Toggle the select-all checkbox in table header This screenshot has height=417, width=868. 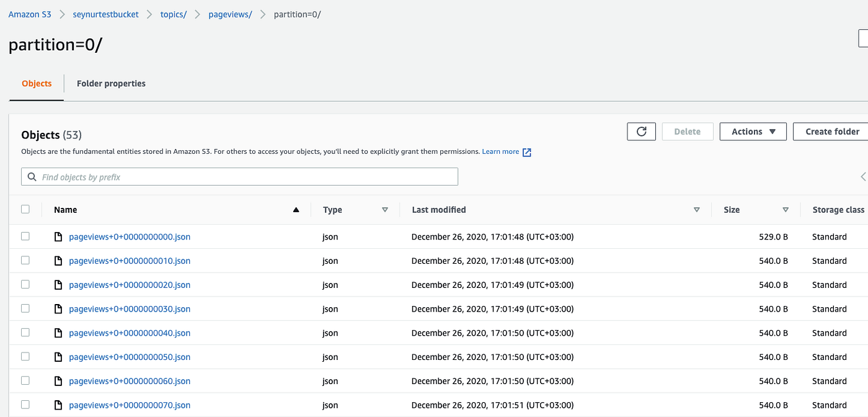(25, 209)
